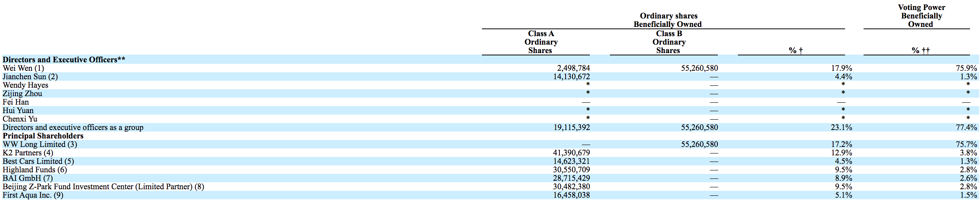Click K2 Partners' value 41,390,679
980x200 pixels.
571,153
